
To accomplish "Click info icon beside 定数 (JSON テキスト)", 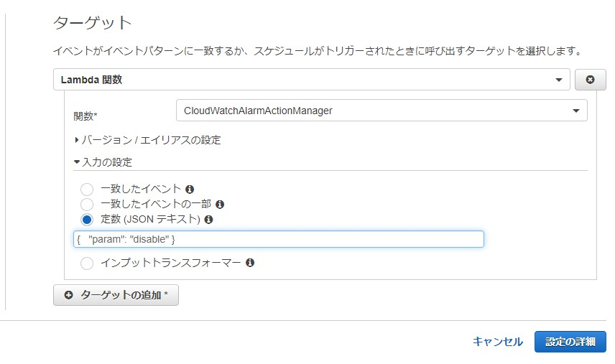I will click(208, 220).
